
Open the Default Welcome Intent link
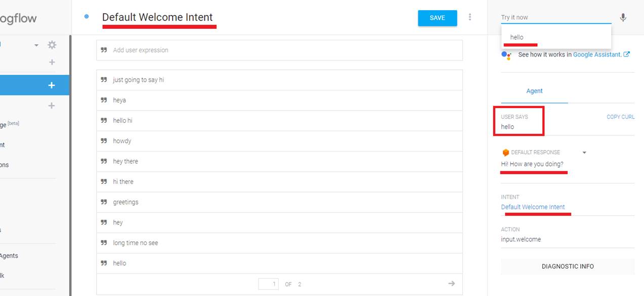click(533, 207)
